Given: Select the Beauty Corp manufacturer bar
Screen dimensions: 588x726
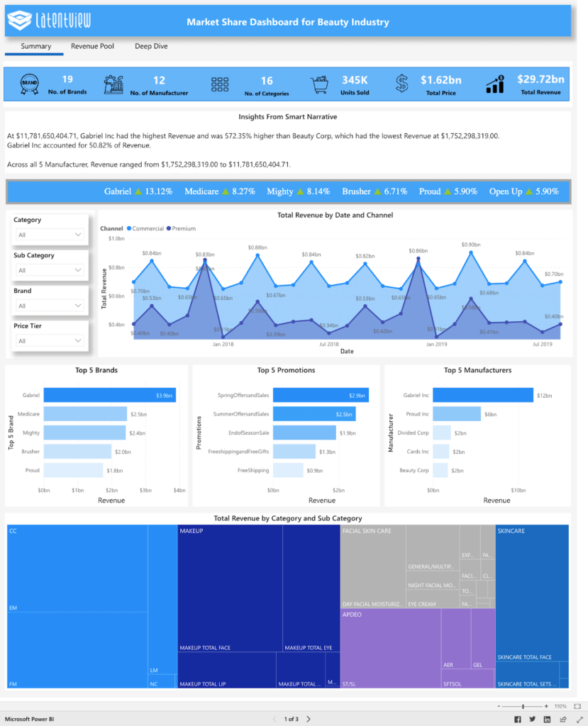Looking at the screenshot, I should click(440, 471).
